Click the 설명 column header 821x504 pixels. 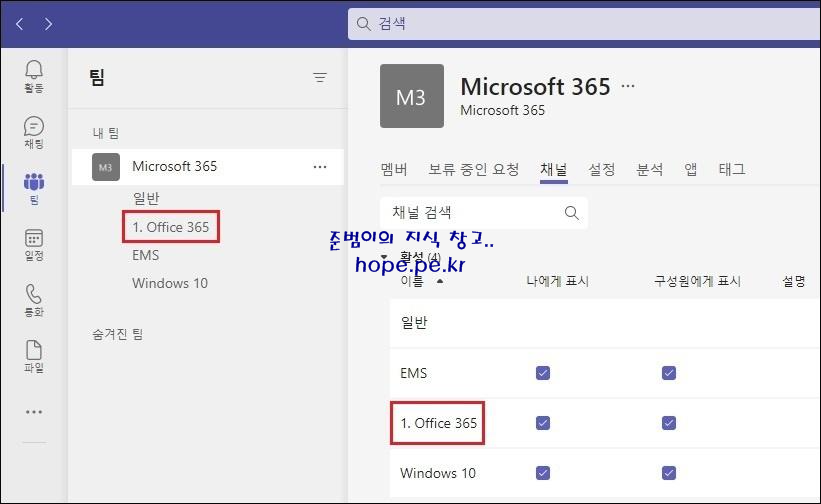[x=794, y=282]
